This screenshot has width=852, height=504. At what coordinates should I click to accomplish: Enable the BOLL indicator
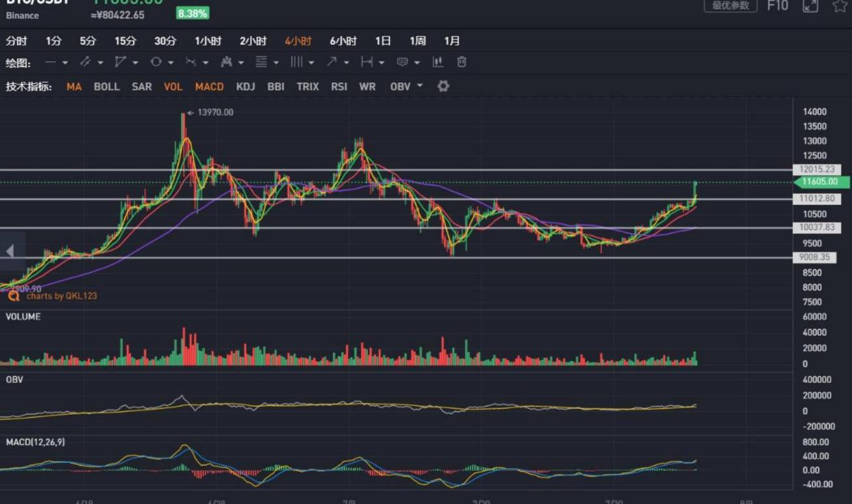click(x=107, y=86)
